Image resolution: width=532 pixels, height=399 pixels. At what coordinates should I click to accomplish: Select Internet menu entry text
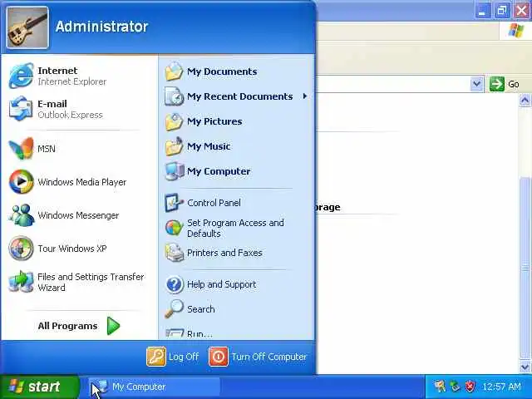coord(57,71)
